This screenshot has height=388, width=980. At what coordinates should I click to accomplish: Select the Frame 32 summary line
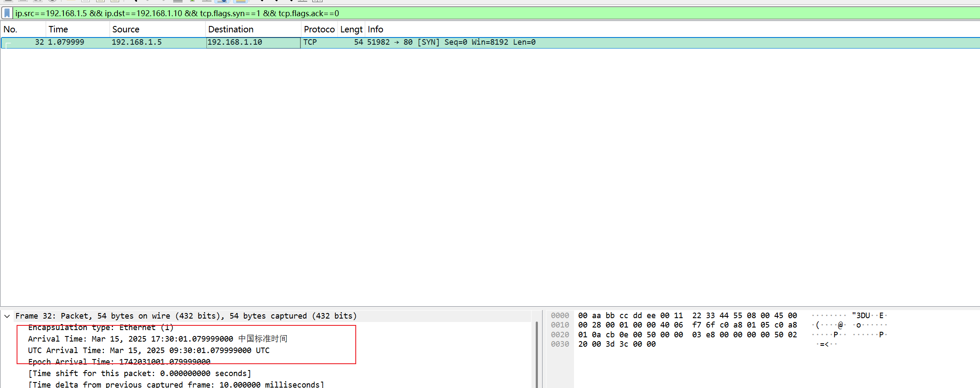[186, 316]
